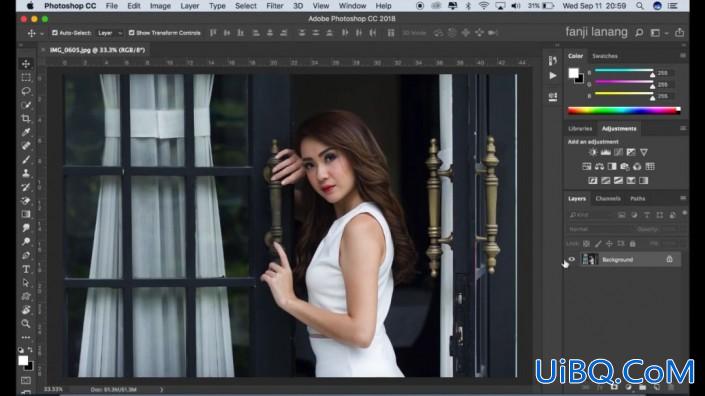Switch to the Channels tab
This screenshot has width=705, height=396.
[x=608, y=198]
